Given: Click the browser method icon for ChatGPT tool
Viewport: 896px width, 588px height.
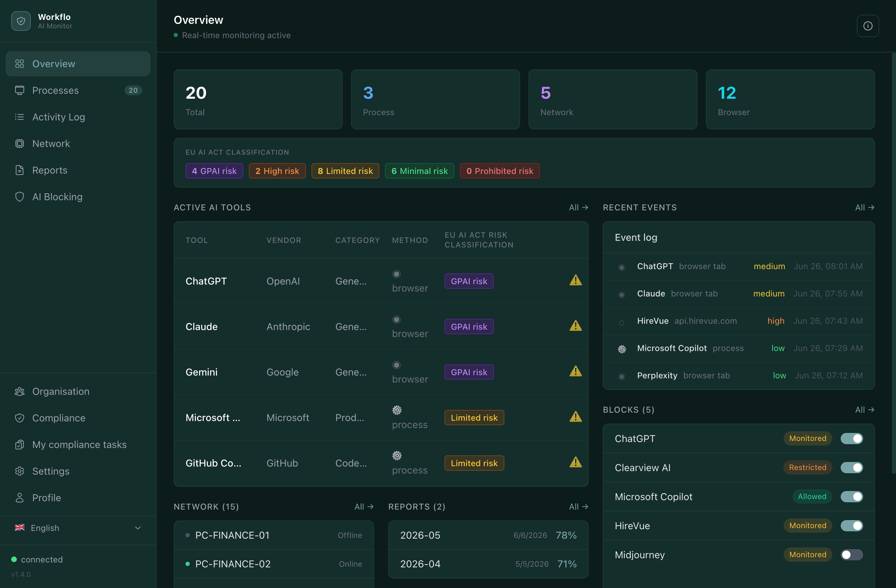Looking at the screenshot, I should tap(397, 274).
